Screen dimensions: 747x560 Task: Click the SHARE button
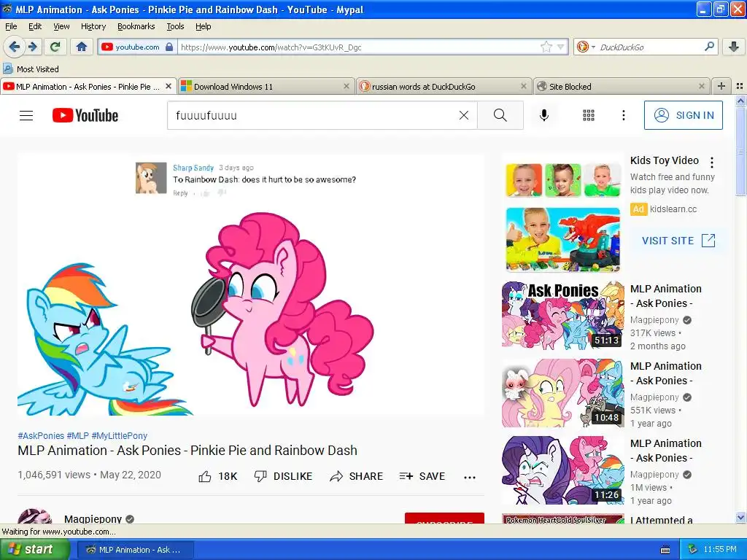pos(356,476)
